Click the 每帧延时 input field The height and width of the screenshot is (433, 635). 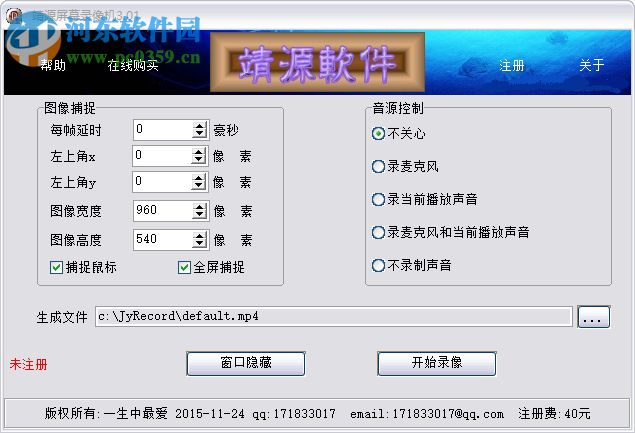[x=163, y=130]
